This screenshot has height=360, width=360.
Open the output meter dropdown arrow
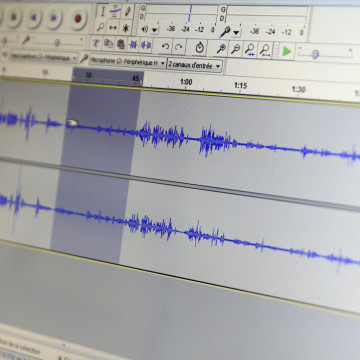coord(154,30)
